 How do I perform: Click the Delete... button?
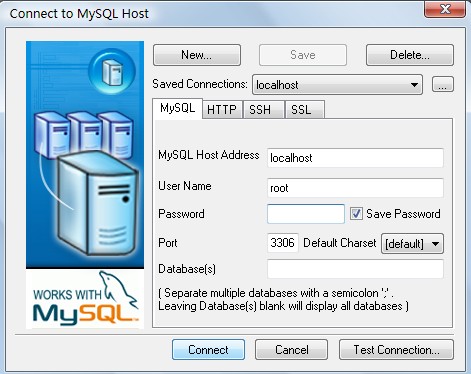point(410,55)
